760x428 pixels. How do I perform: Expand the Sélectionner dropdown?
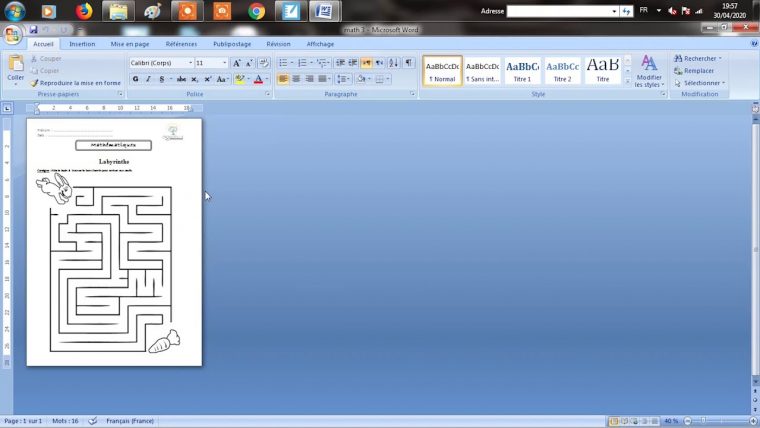click(x=699, y=83)
